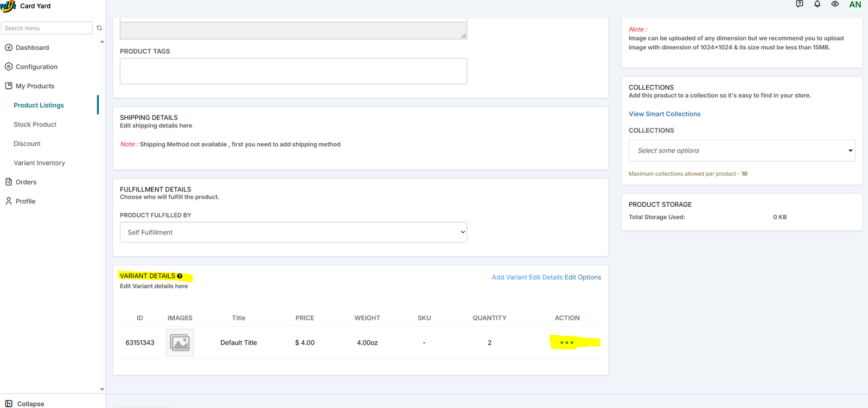Click the Search menu input box
This screenshot has height=408, width=868.
pos(47,28)
